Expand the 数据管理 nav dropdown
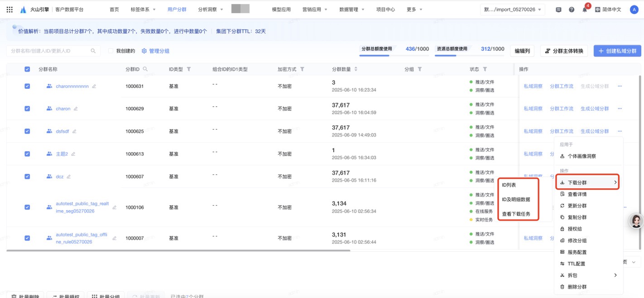Screen dimensions: 644x298 click(352, 10)
